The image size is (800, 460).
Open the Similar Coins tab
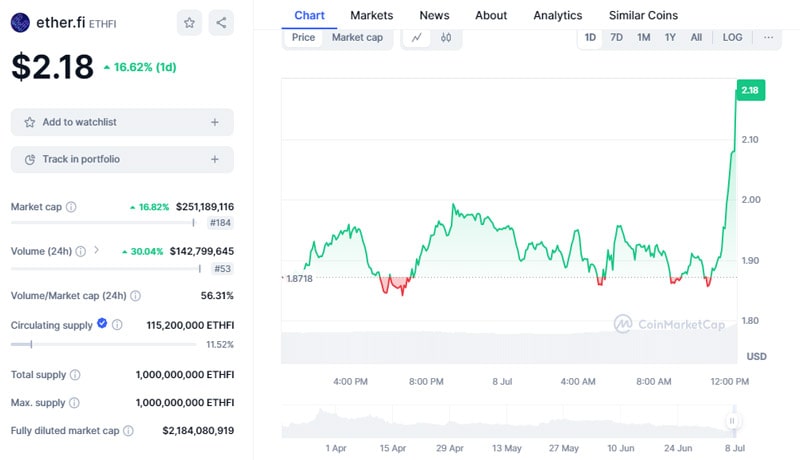pyautogui.click(x=643, y=15)
